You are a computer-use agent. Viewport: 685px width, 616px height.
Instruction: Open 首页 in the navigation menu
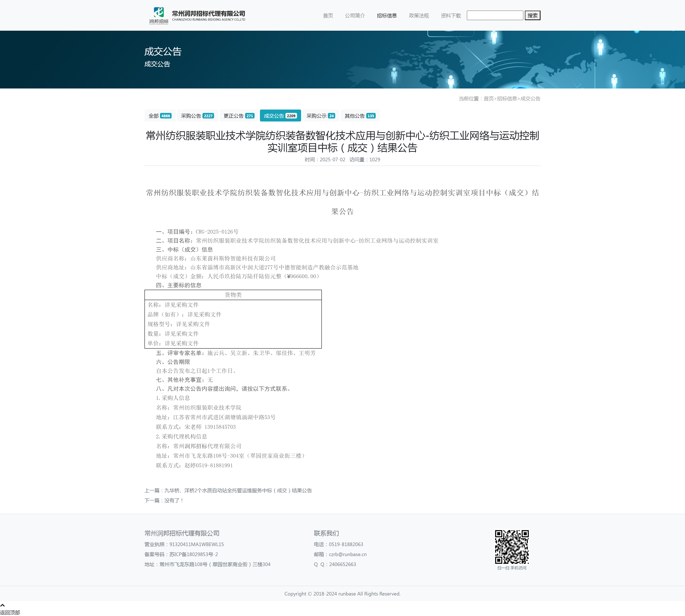(328, 16)
